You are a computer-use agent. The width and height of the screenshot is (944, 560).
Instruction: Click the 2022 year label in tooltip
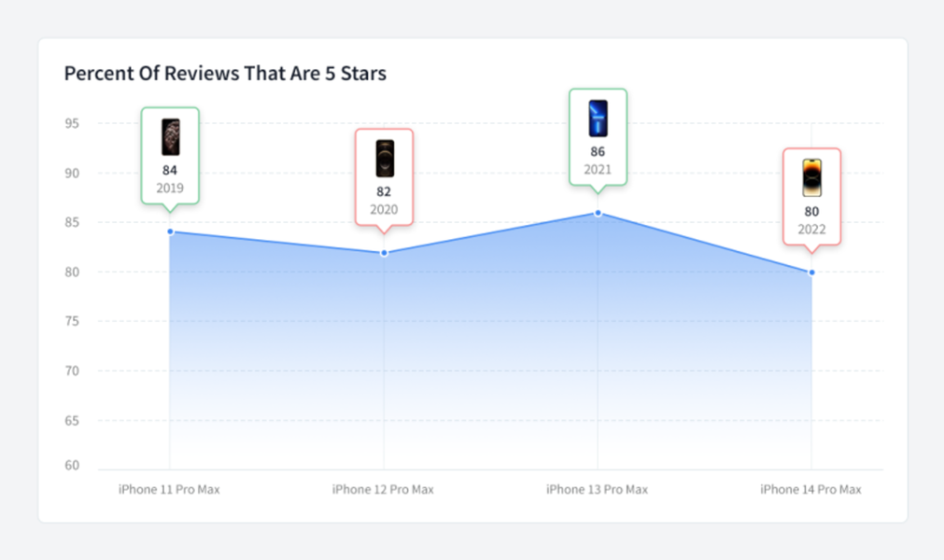pyautogui.click(x=811, y=229)
